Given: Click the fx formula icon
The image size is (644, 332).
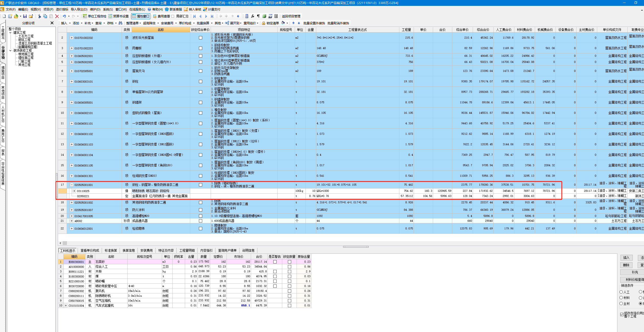Looking at the screenshot, I should tap(253, 16).
